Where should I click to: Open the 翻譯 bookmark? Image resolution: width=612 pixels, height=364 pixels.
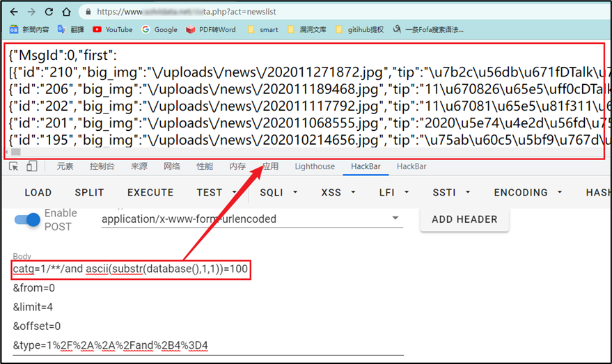pyautogui.click(x=71, y=29)
